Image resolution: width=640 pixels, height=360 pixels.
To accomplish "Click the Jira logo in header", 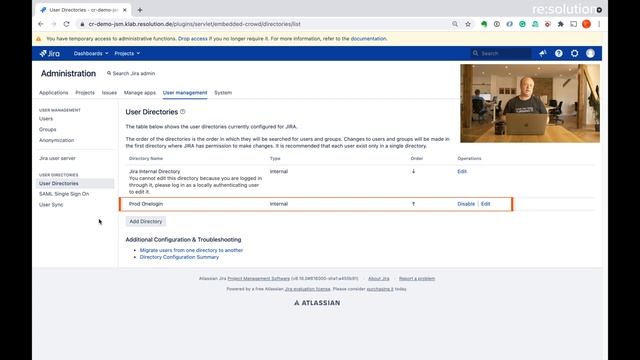I will [50, 53].
